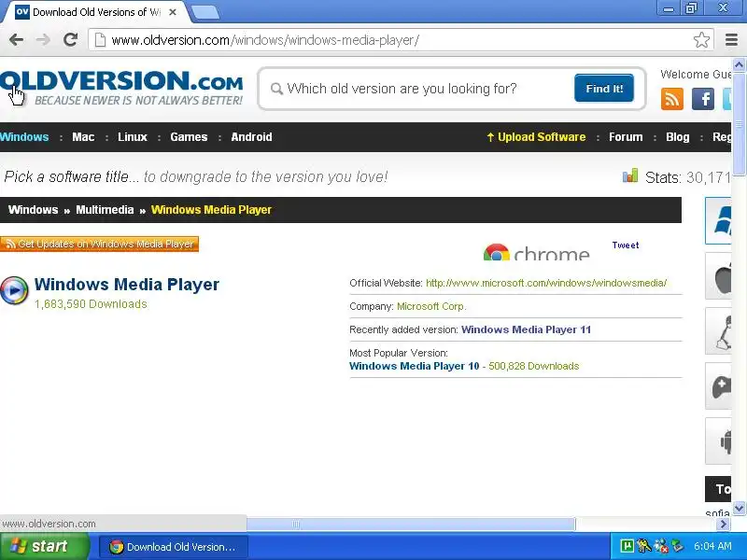This screenshot has height=560, width=747.
Task: Click the page icon in the address bar
Action: pyautogui.click(x=100, y=40)
